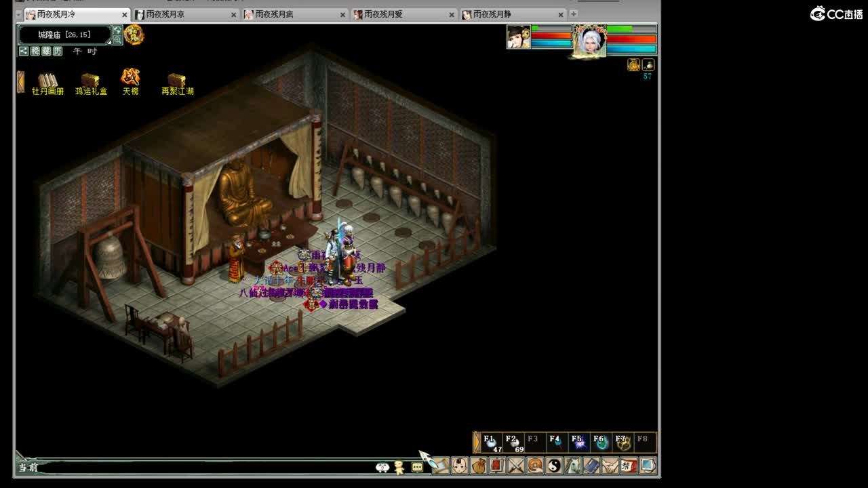Open the scroll icon in bottom toolbar
This screenshot has width=868, height=488.
pos(441,466)
